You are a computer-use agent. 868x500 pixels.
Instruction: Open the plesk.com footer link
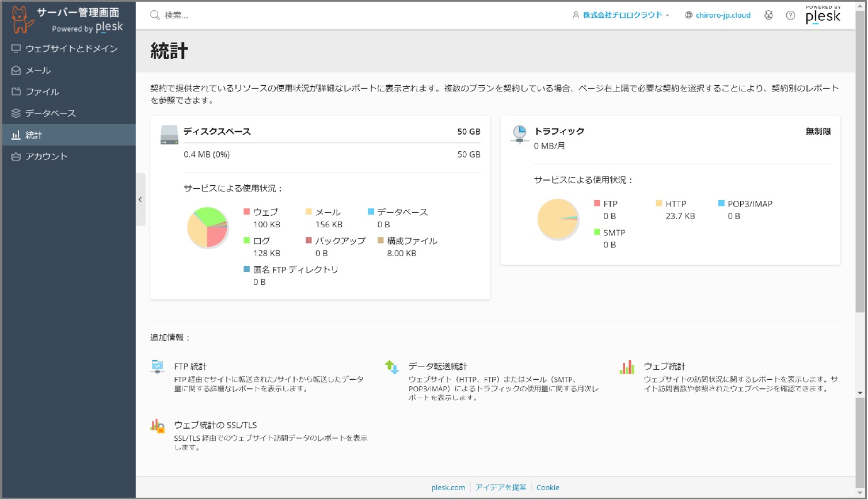point(448,487)
